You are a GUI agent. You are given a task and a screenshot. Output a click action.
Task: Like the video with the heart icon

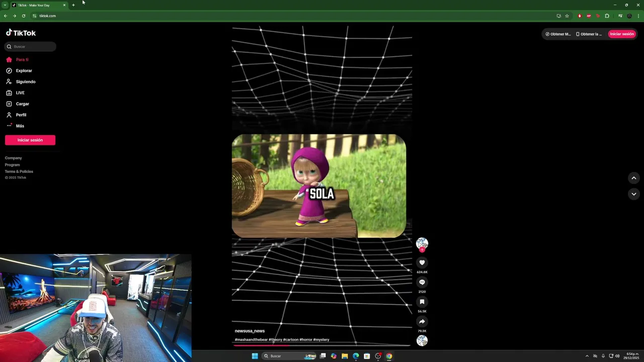pyautogui.click(x=422, y=262)
